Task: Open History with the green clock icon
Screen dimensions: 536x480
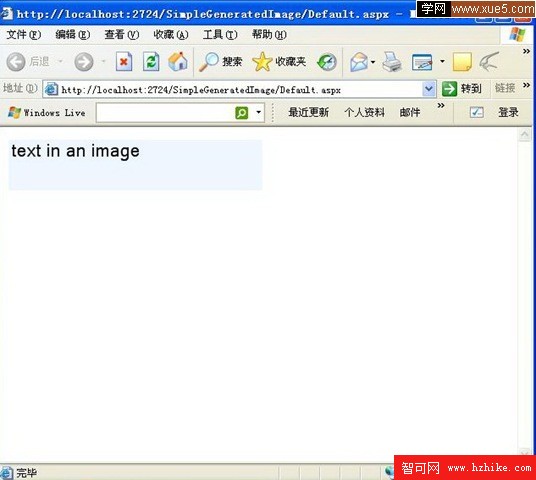Action: (x=327, y=62)
